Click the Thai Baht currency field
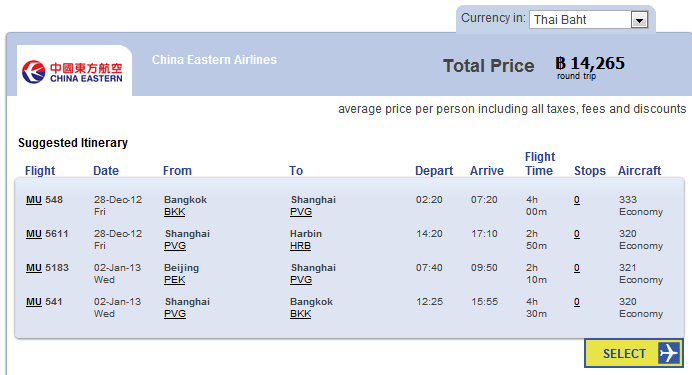Image resolution: width=692 pixels, height=375 pixels. point(588,20)
